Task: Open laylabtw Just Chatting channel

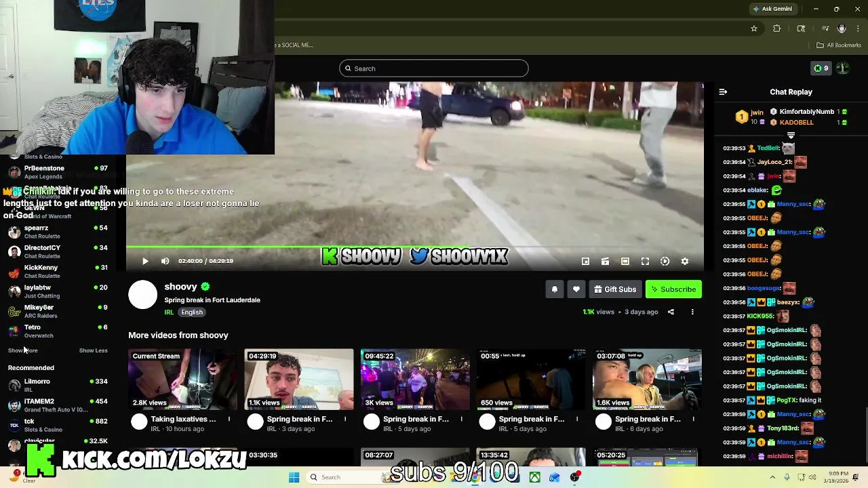Action: click(x=58, y=291)
